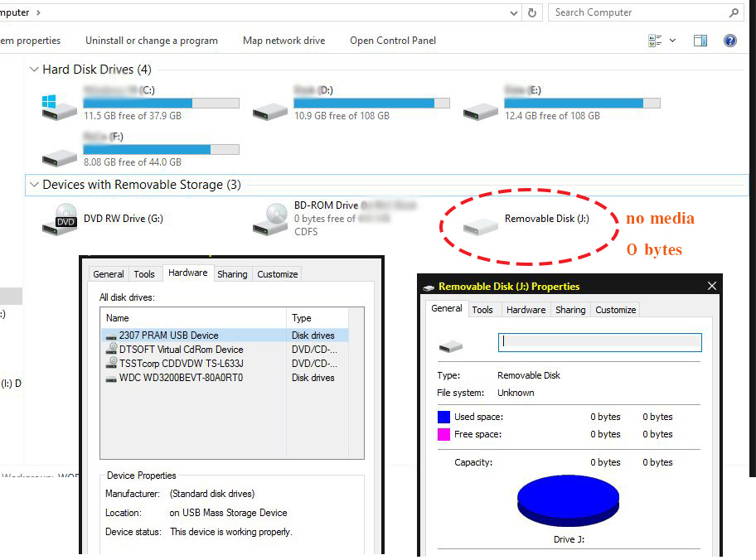Screen dimensions: 756x560
Task: Click the C: drive usage bar
Action: click(x=161, y=103)
